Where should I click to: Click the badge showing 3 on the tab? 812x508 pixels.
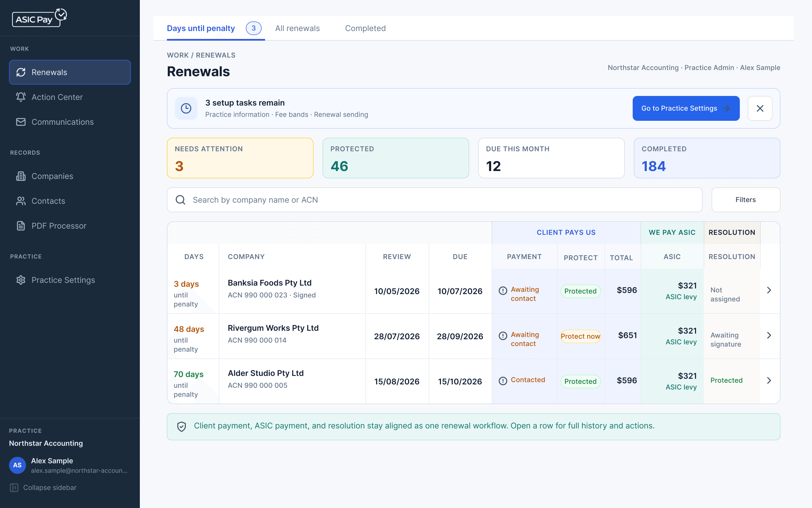click(x=254, y=28)
